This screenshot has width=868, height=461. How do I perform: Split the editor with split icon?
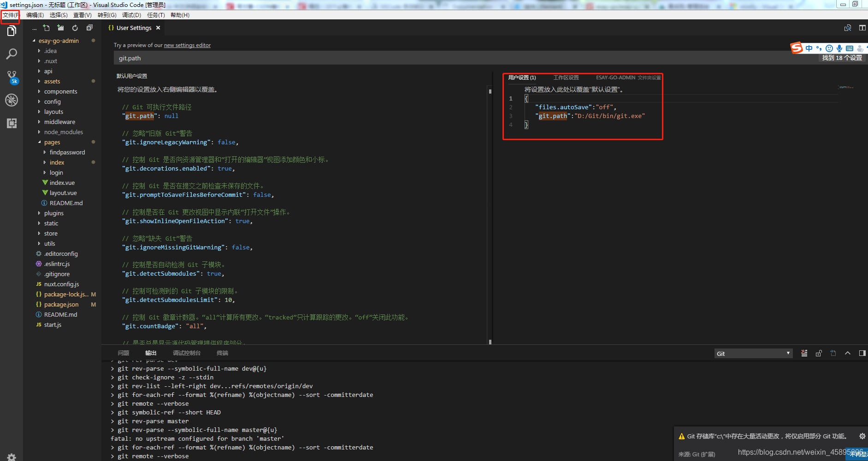point(862,28)
